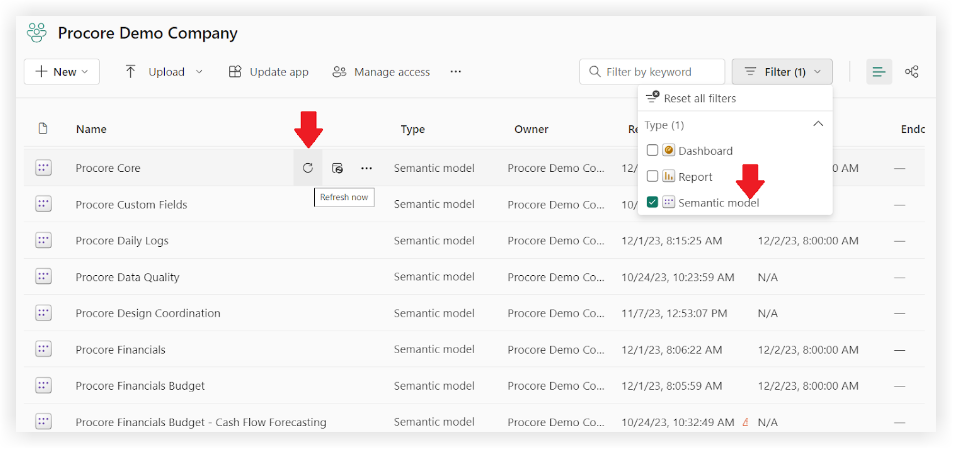
Task: Sort by the Owner column header
Action: (531, 129)
